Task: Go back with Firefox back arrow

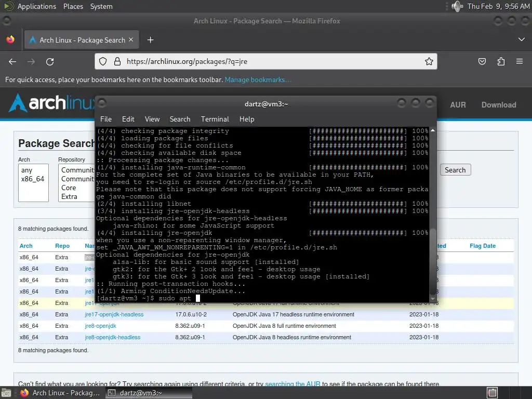Action: tap(12, 62)
